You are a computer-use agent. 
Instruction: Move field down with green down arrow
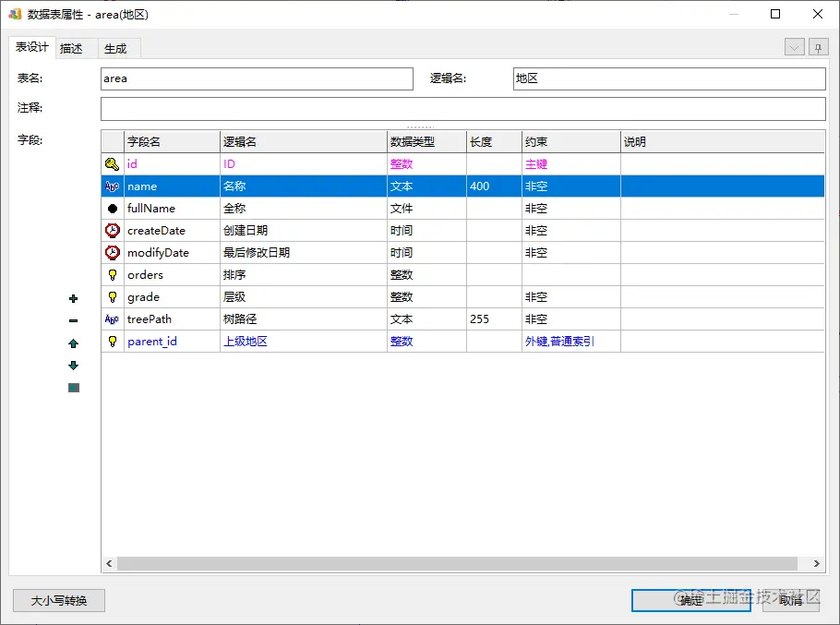pyautogui.click(x=74, y=366)
